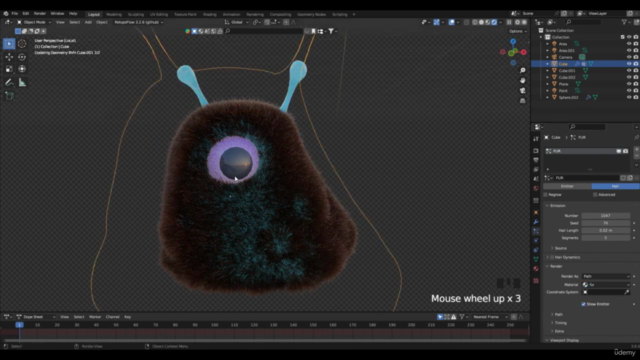Screen dimensions: 640x360
Task: Open the Modifier properties wrench tab
Action: pyautogui.click(x=536, y=222)
